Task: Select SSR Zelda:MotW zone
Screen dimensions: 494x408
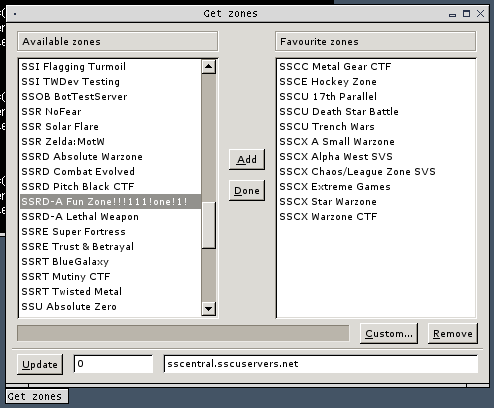Action: click(111, 142)
